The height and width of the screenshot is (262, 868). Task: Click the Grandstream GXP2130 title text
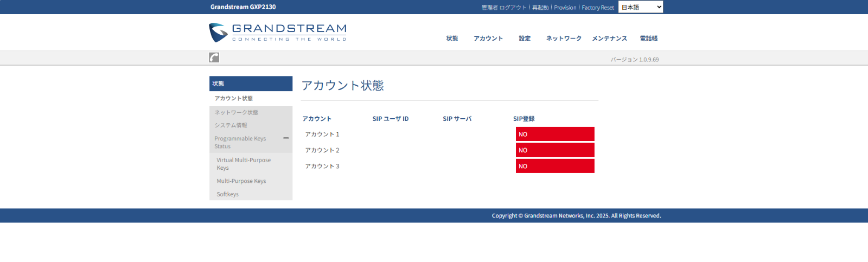[x=243, y=7]
